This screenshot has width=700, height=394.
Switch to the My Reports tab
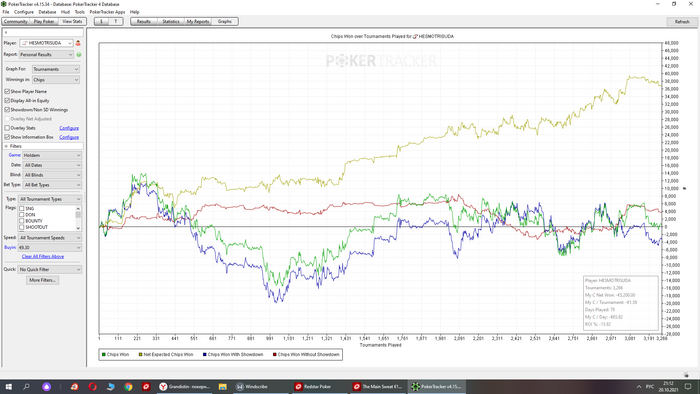pyautogui.click(x=198, y=21)
